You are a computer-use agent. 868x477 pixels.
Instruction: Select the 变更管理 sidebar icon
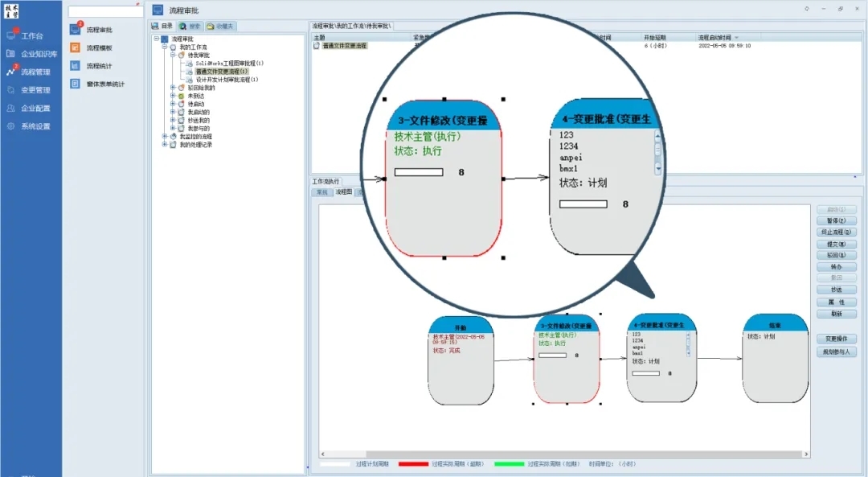pos(11,90)
